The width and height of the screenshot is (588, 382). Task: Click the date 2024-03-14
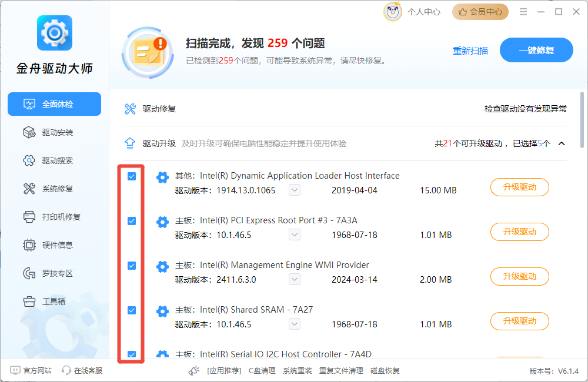click(355, 280)
